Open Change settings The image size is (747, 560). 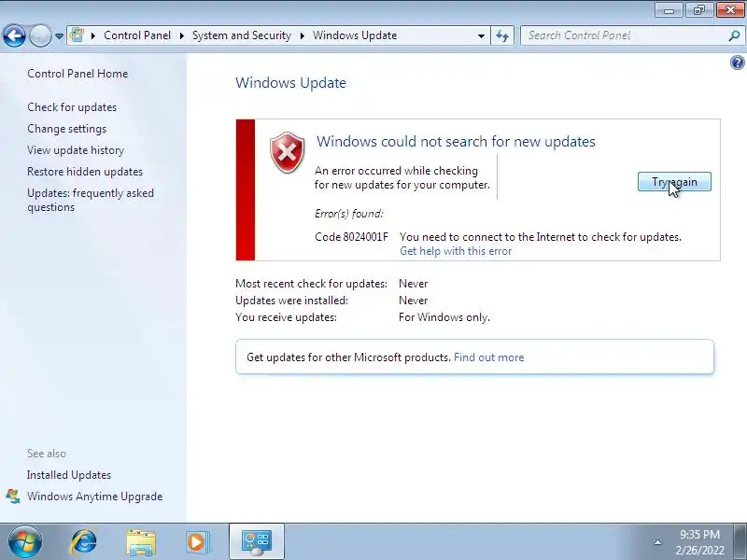[66, 129]
